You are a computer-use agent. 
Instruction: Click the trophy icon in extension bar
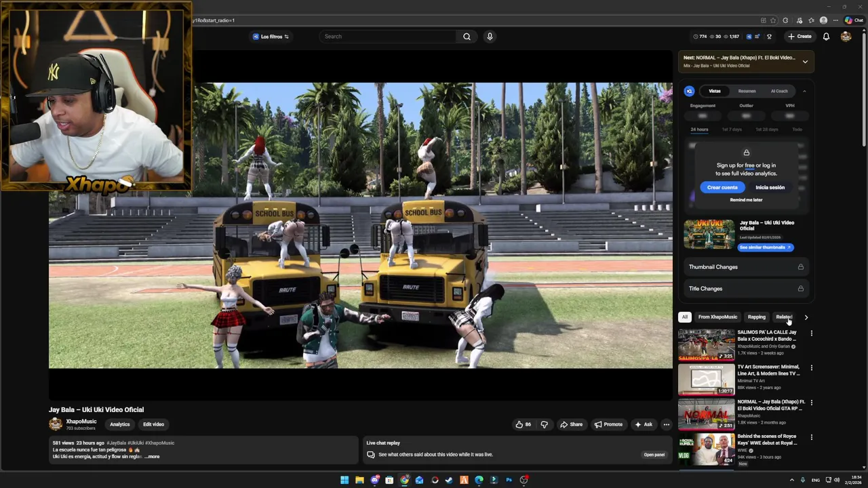click(769, 37)
